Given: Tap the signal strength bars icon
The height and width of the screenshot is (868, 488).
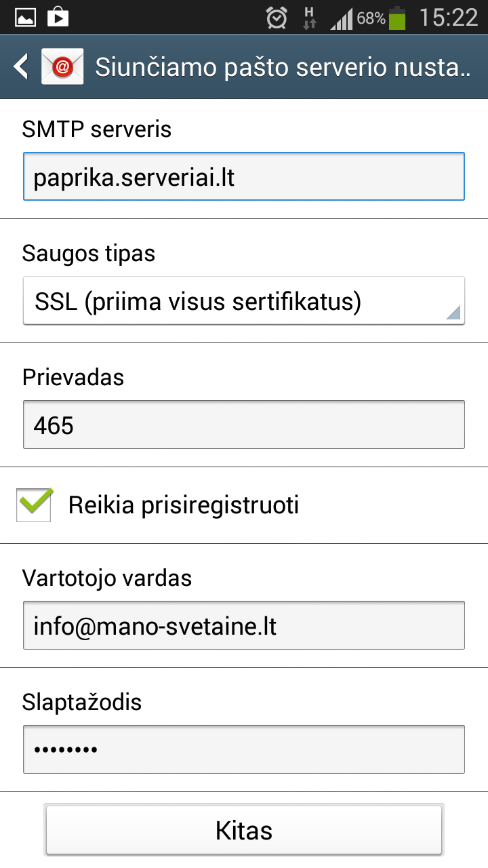Looking at the screenshot, I should 342,19.
